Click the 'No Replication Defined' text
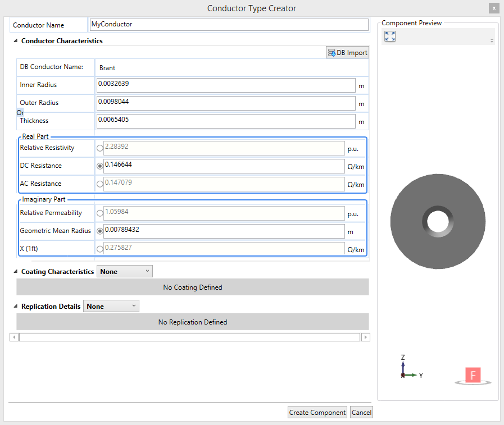 click(193, 322)
